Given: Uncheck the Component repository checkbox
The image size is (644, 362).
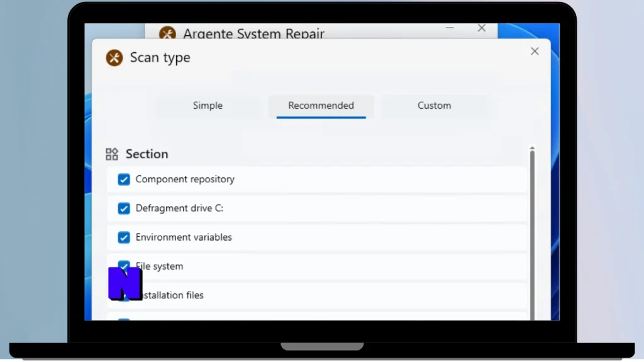Looking at the screenshot, I should tap(124, 179).
